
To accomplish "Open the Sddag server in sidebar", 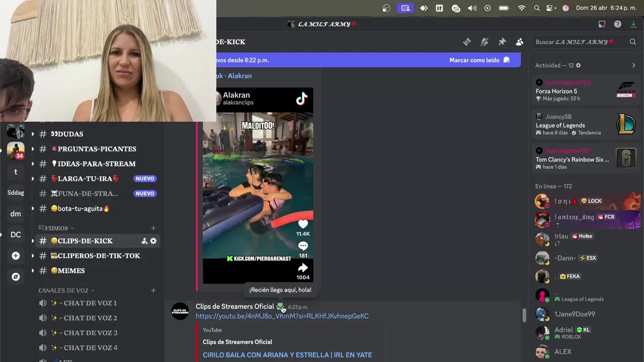I will pyautogui.click(x=16, y=193).
